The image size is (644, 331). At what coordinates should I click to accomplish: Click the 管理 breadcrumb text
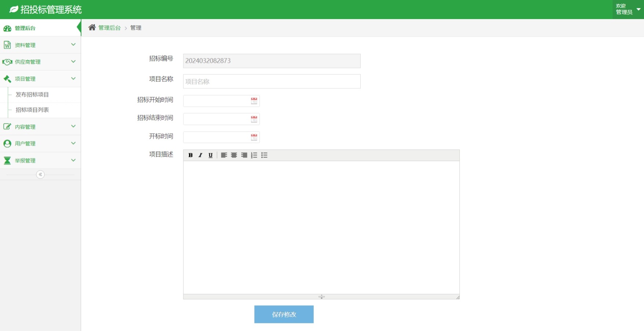[x=136, y=27]
